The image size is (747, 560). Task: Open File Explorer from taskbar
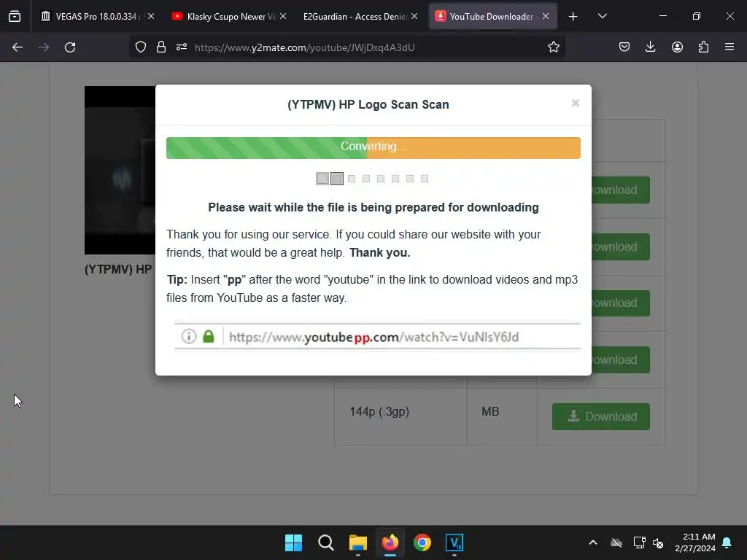click(357, 542)
